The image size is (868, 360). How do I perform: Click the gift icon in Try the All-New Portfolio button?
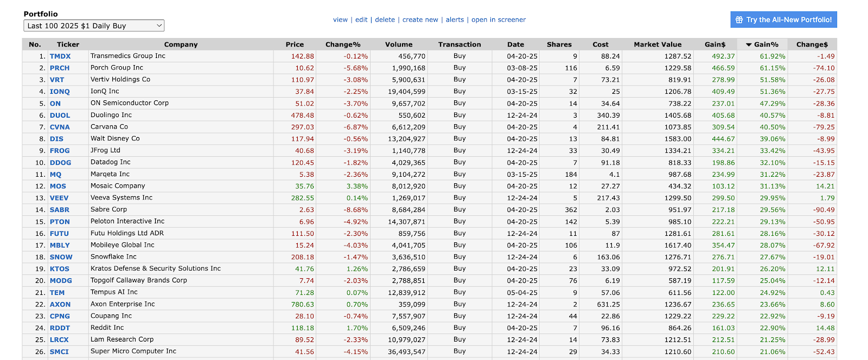pos(739,20)
